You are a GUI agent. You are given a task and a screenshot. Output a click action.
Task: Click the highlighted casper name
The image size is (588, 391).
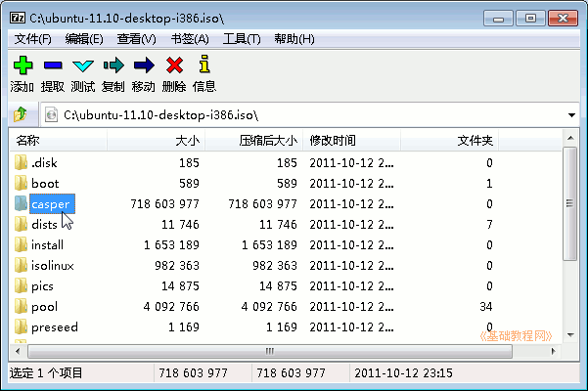click(x=50, y=204)
